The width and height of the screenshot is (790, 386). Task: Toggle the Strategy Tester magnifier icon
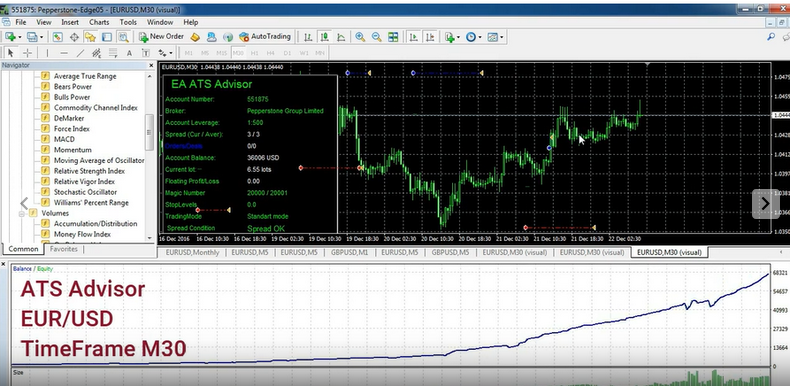[122, 37]
